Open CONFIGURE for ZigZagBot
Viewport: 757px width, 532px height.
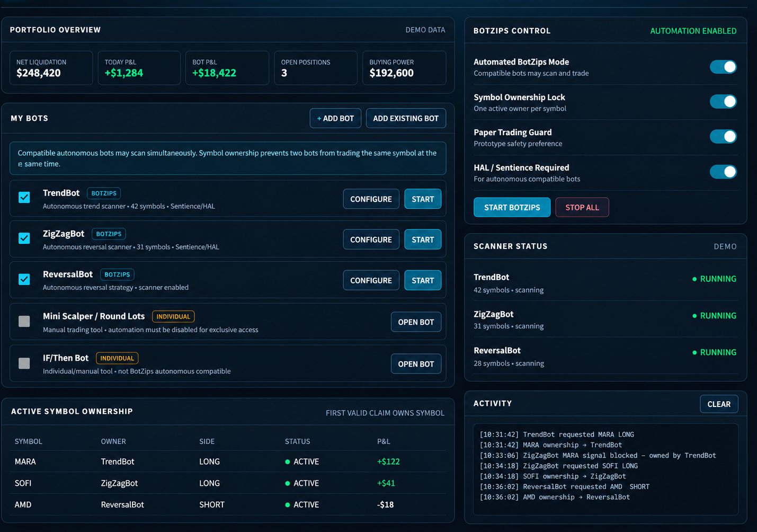[371, 240]
